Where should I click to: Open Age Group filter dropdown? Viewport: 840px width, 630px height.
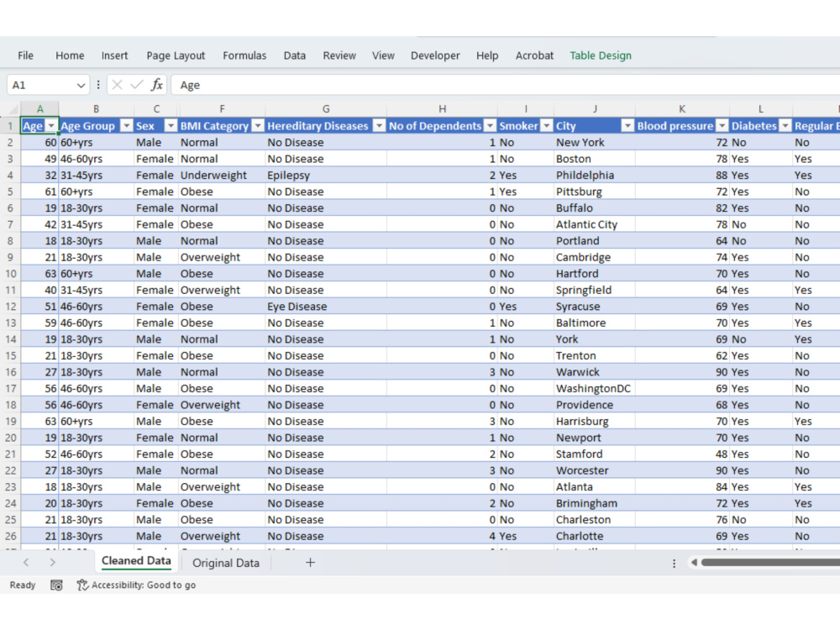tap(127, 126)
